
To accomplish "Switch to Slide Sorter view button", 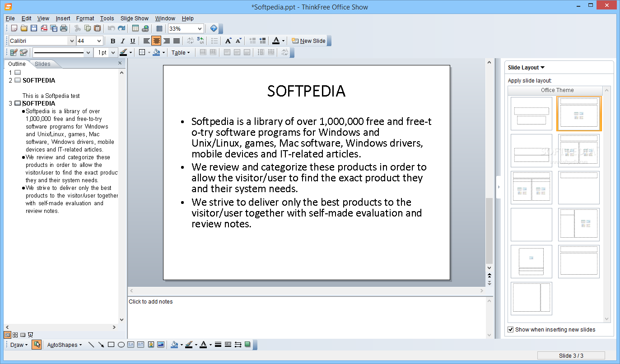I will point(15,335).
